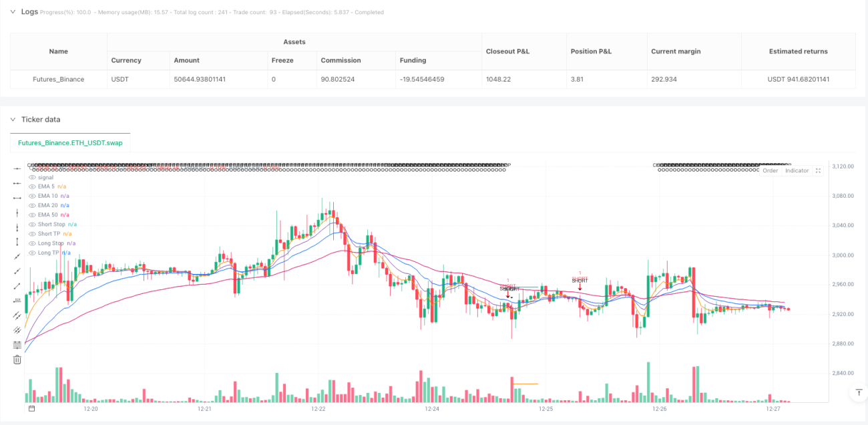
Task: Hide the signal indicator
Action: click(32, 177)
